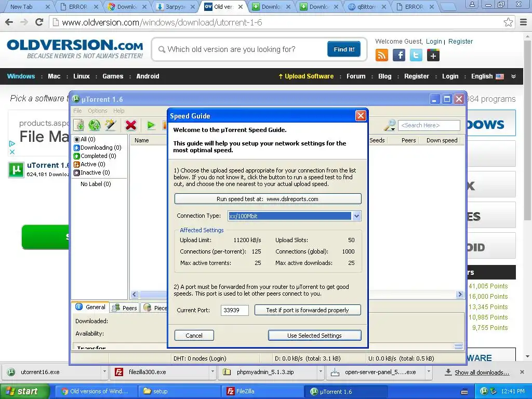Click the Chrome address bar URL
The image size is (532, 399).
coord(162,22)
